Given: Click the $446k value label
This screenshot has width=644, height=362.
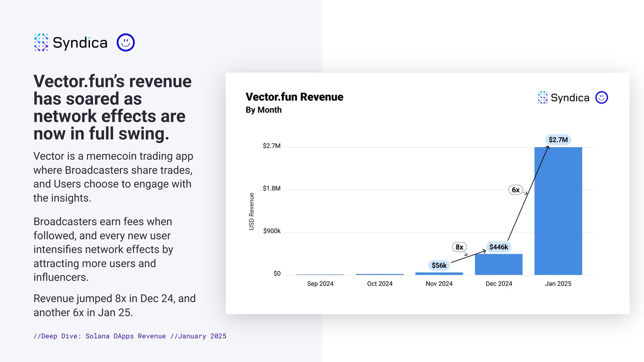Looking at the screenshot, I should (498, 247).
